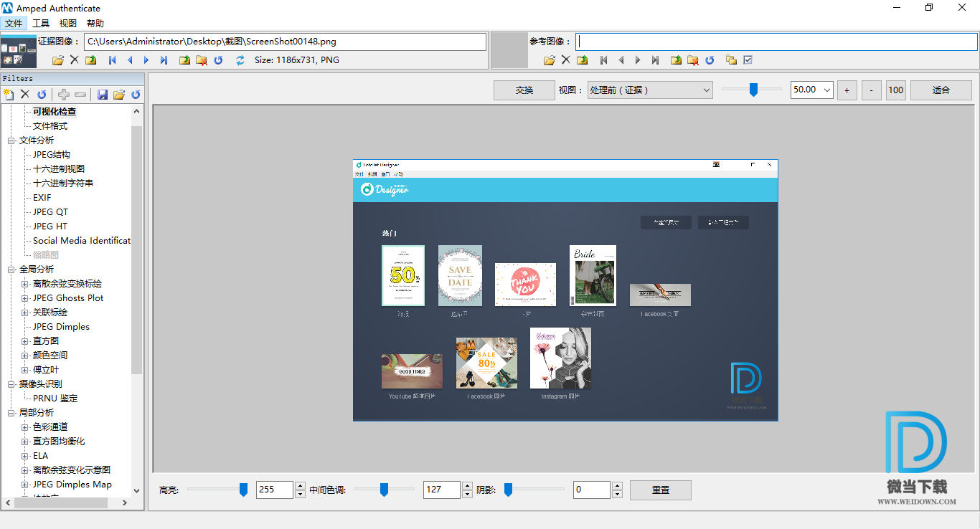The height and width of the screenshot is (529, 980).
Task: Click the 重置 reset button
Action: [661, 490]
